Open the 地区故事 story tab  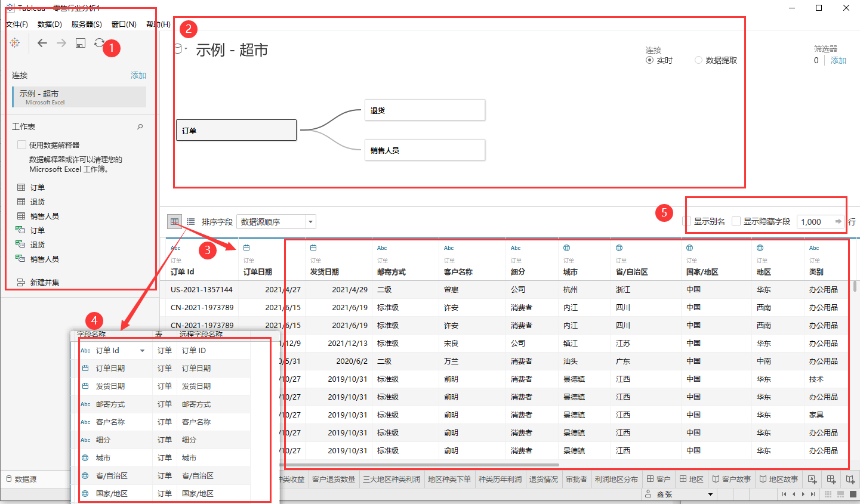(x=779, y=479)
